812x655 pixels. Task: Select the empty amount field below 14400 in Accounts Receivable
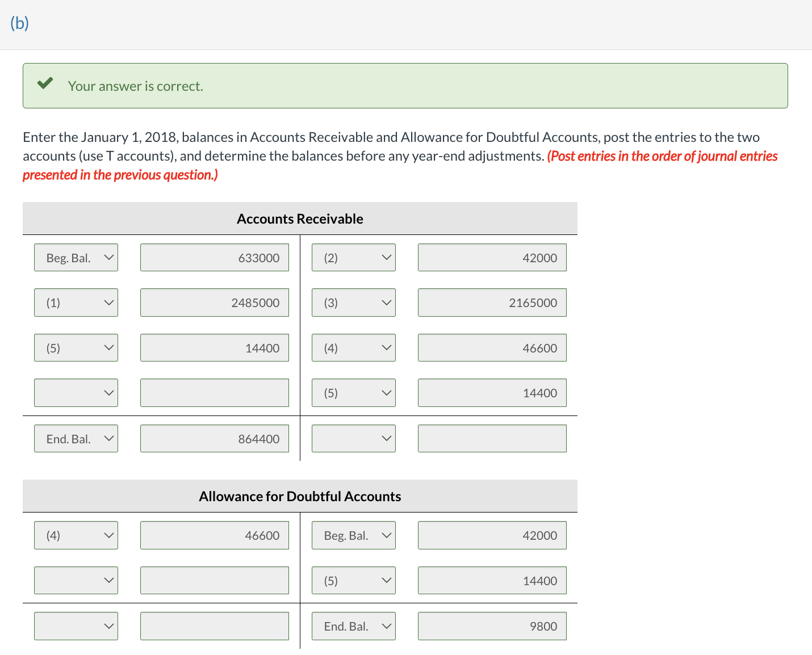click(x=214, y=392)
